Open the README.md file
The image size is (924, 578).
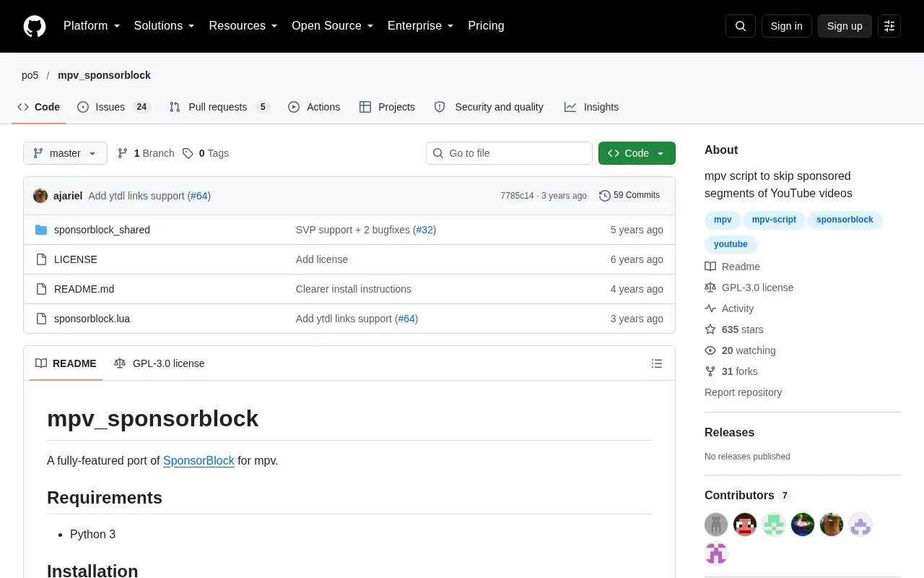(84, 289)
